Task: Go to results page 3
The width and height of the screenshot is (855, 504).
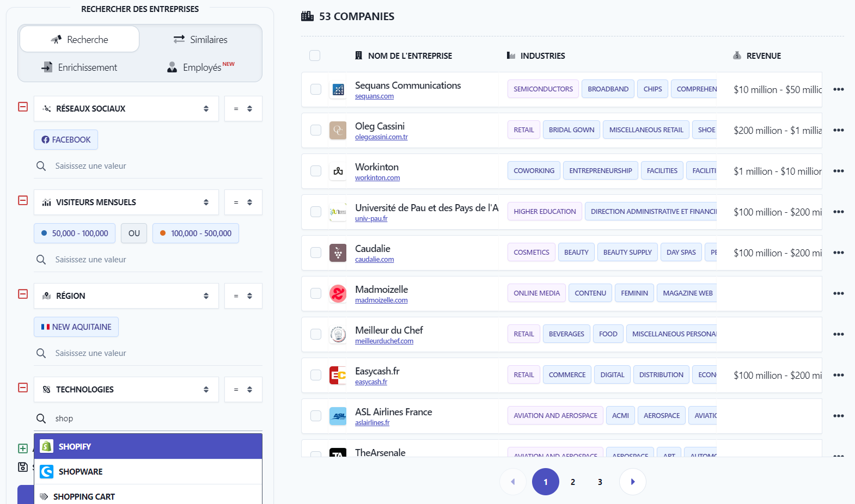Action: [x=600, y=482]
